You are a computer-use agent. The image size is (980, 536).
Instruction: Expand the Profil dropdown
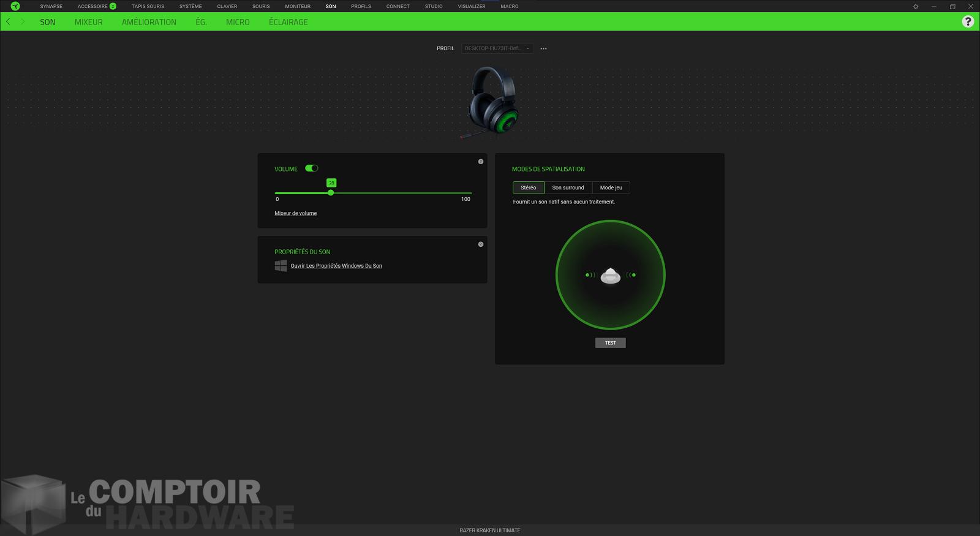pyautogui.click(x=497, y=48)
